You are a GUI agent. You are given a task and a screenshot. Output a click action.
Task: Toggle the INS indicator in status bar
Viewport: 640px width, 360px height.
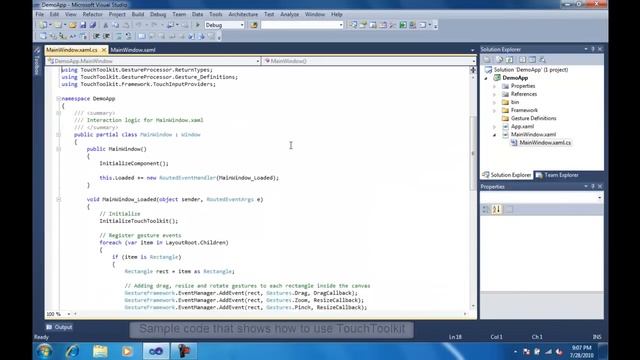[597, 337]
